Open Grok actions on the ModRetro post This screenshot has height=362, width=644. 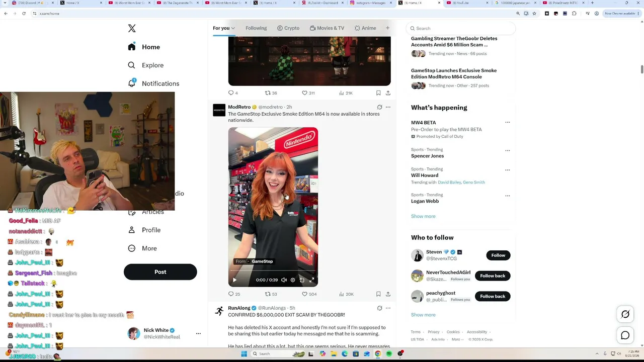coord(380,107)
